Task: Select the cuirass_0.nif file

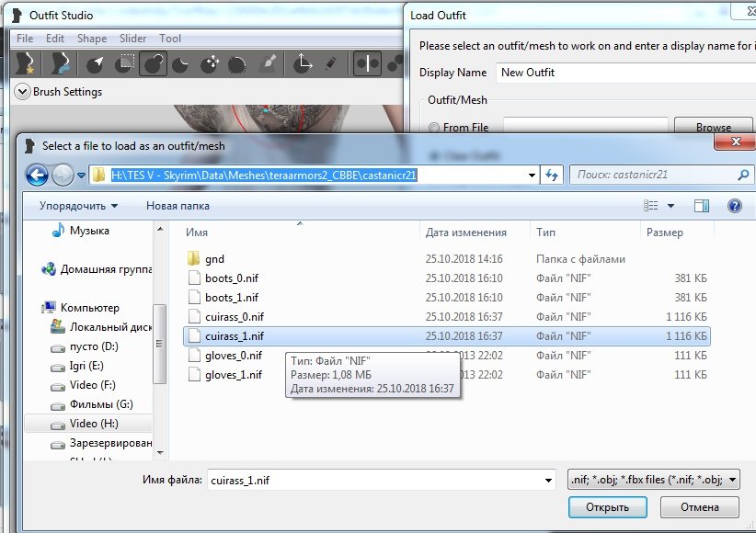Action: (234, 317)
